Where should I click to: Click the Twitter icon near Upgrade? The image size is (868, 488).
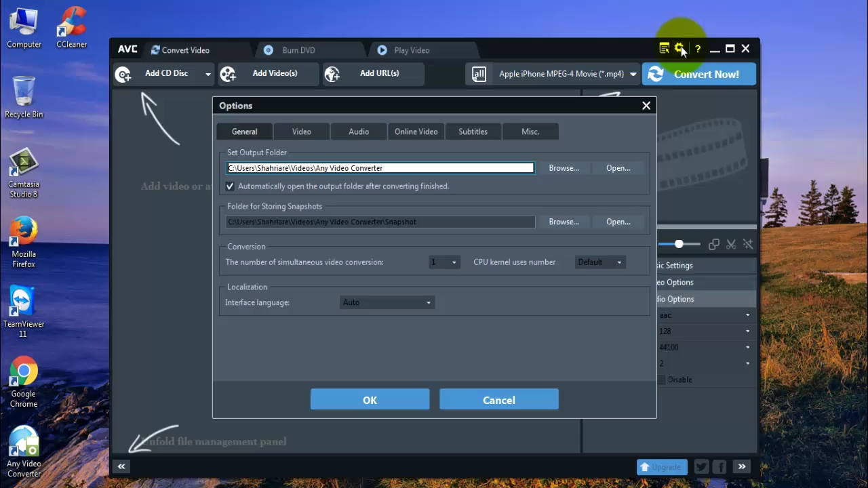point(701,466)
